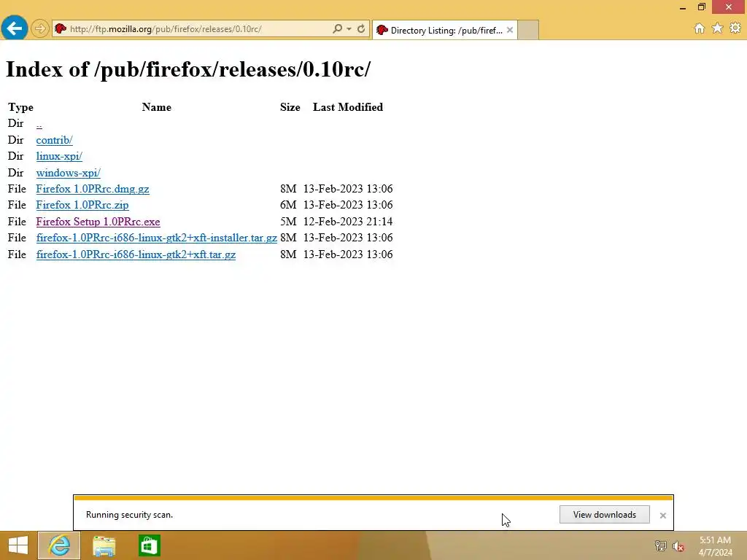This screenshot has height=560, width=747.
Task: Click the View downloads button
Action: [x=604, y=515]
